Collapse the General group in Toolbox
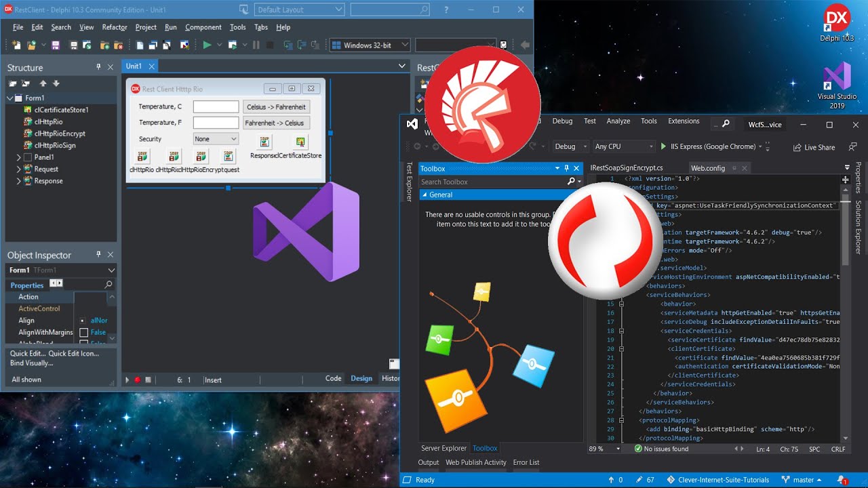Screen dimensions: 868x488 click(x=425, y=195)
